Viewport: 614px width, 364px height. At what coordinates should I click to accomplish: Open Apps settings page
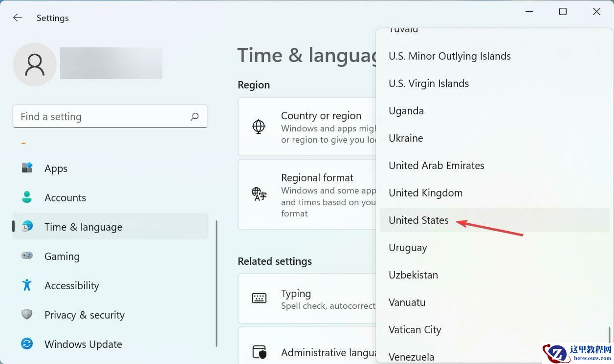click(110, 168)
